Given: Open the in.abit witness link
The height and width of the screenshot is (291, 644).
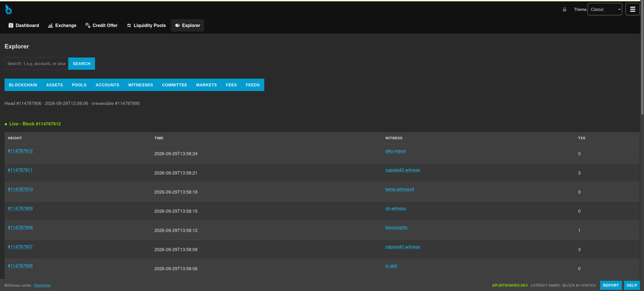Looking at the screenshot, I should (x=391, y=266).
